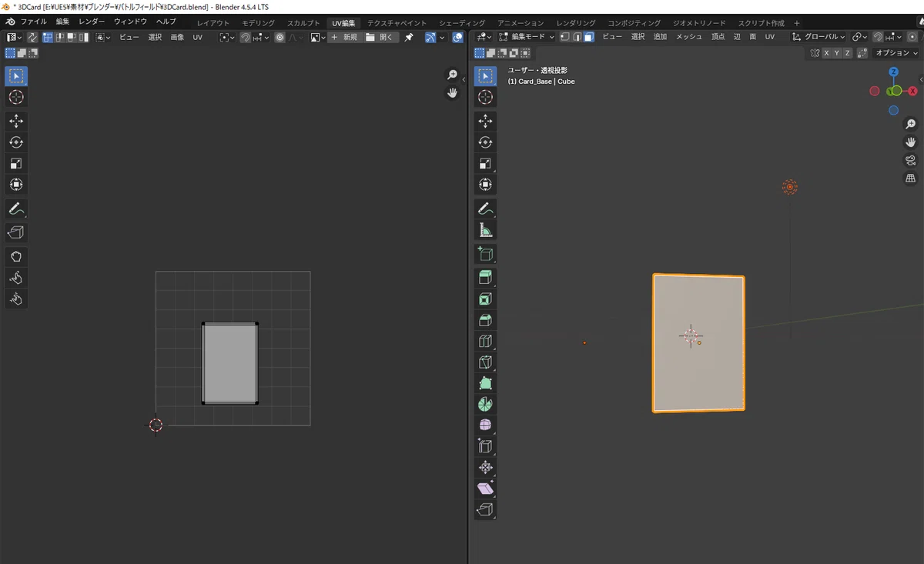Select the UV editor Annotate tool

point(16,209)
